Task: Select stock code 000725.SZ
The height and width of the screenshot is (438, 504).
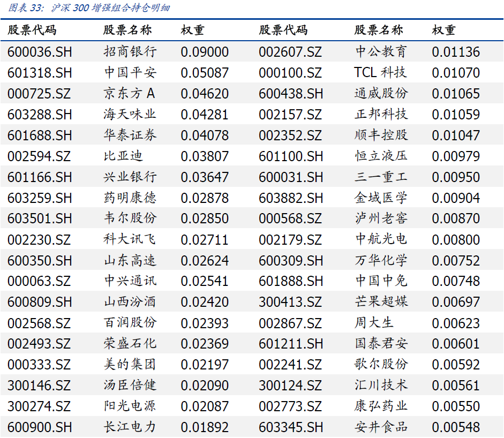Action: [39, 94]
